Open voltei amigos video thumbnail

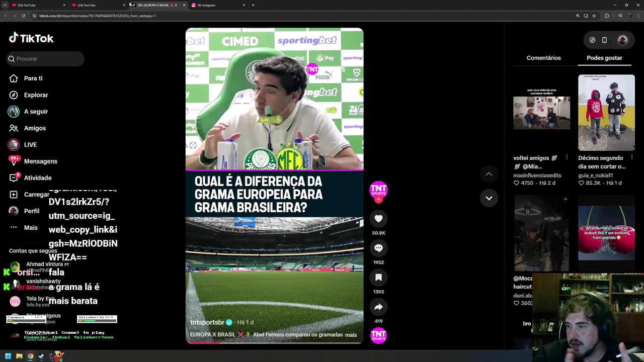[x=541, y=113]
